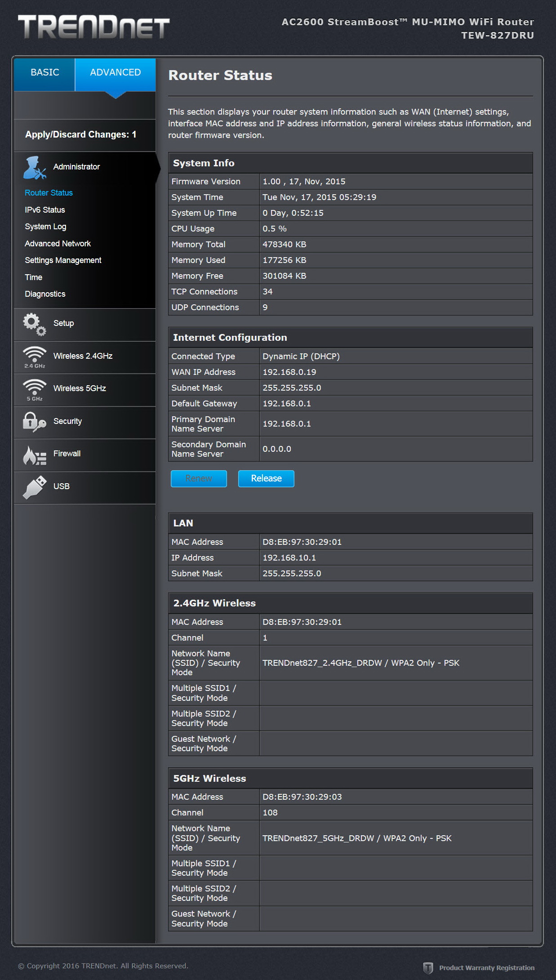
Task: Click the Release button
Action: [266, 479]
